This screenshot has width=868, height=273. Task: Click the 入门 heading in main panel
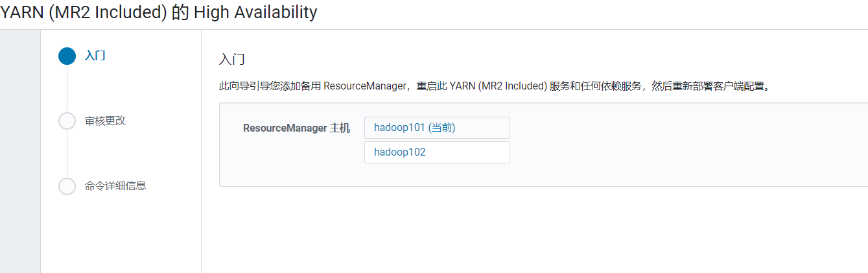(232, 60)
